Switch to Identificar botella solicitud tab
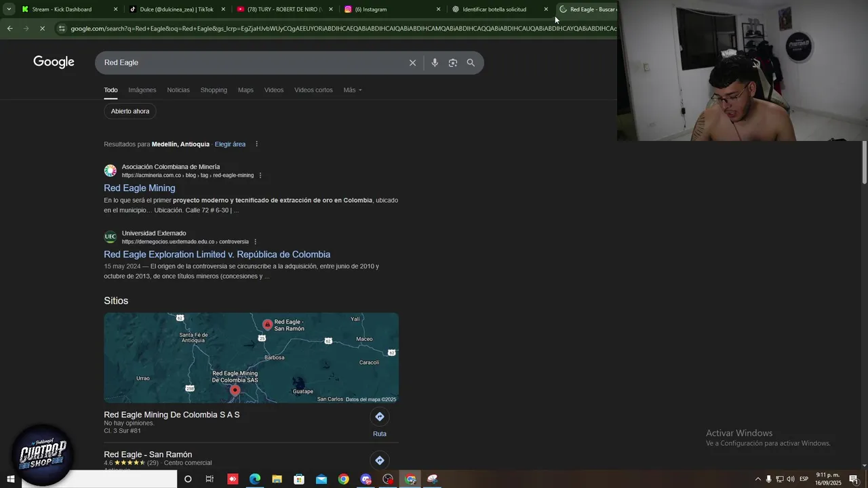Viewport: 868px width, 488px height. point(500,9)
